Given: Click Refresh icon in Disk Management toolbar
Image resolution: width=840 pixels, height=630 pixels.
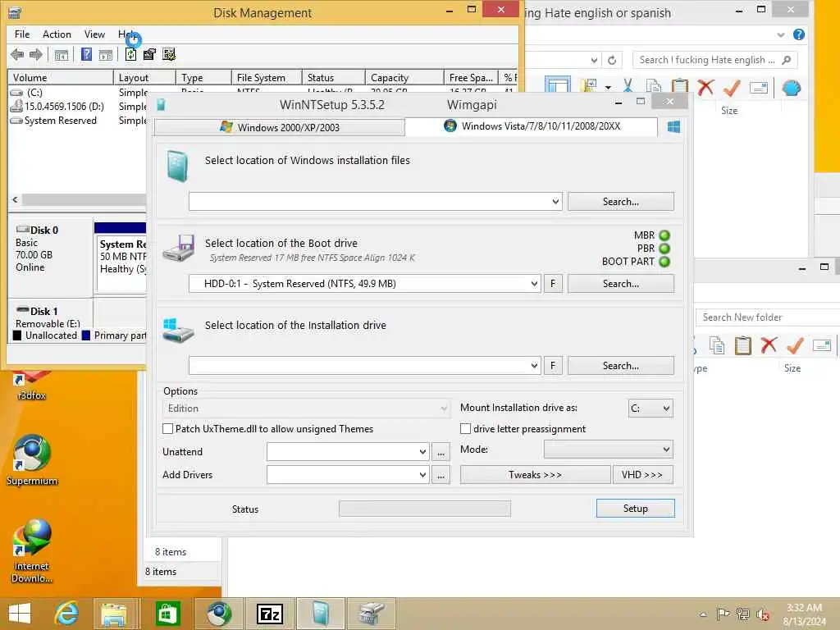Looking at the screenshot, I should pos(130,54).
